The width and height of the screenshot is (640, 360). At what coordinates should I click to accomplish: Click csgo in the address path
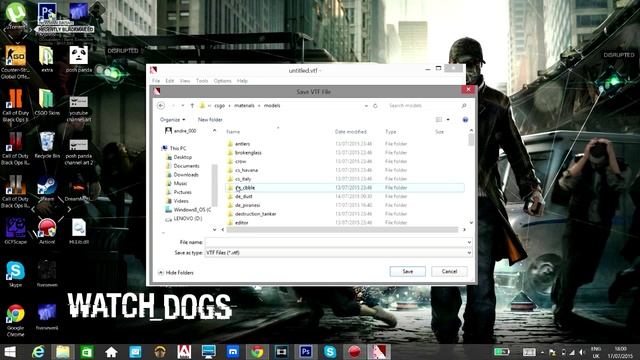pos(220,106)
